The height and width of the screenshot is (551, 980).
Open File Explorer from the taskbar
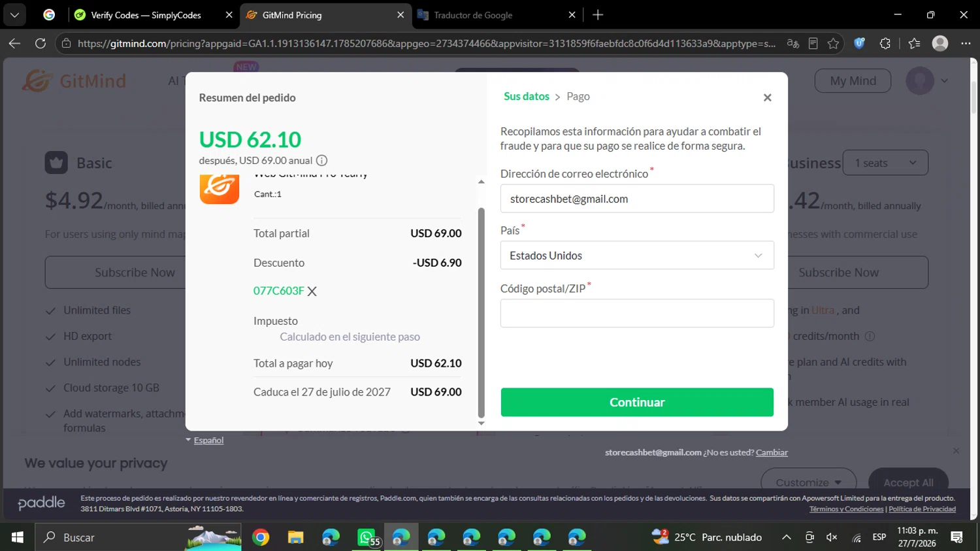pyautogui.click(x=296, y=537)
